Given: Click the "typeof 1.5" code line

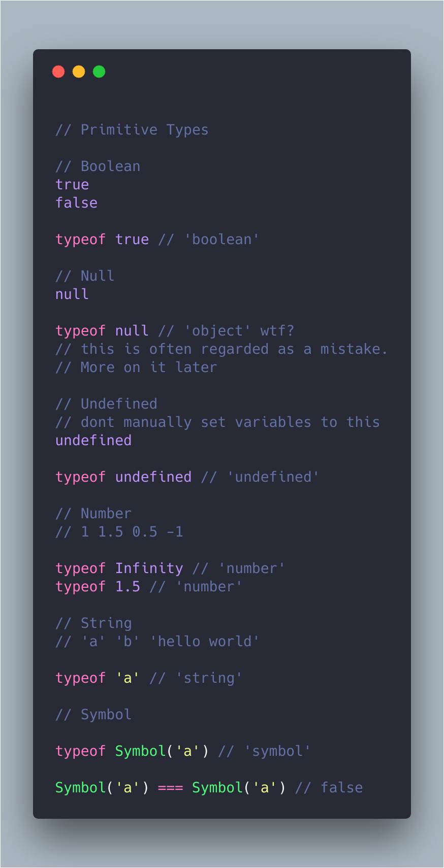Looking at the screenshot, I should 98,587.
